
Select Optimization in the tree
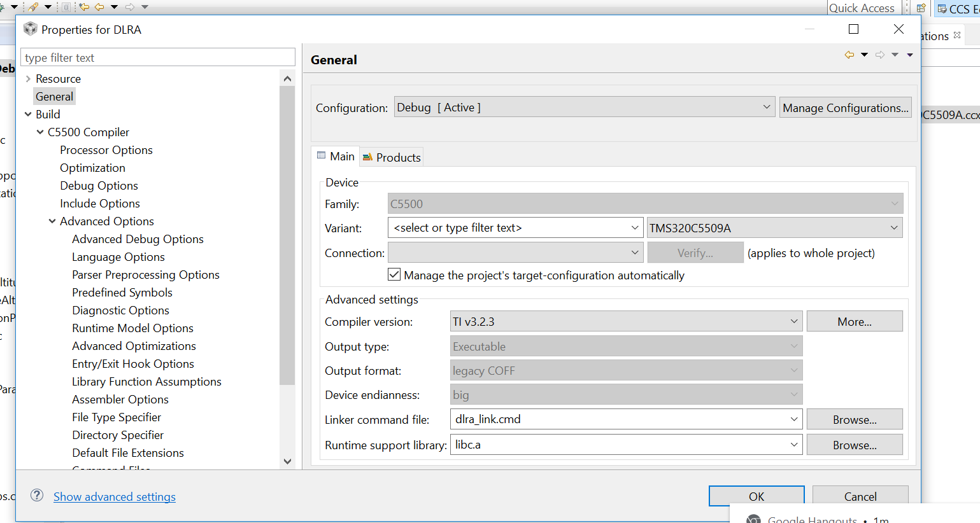coord(92,168)
